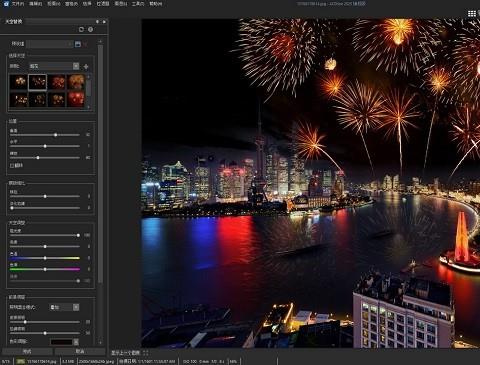The image size is (480, 365).
Task: Open the first menu (文件) in menu bar
Action: pos(18,4)
